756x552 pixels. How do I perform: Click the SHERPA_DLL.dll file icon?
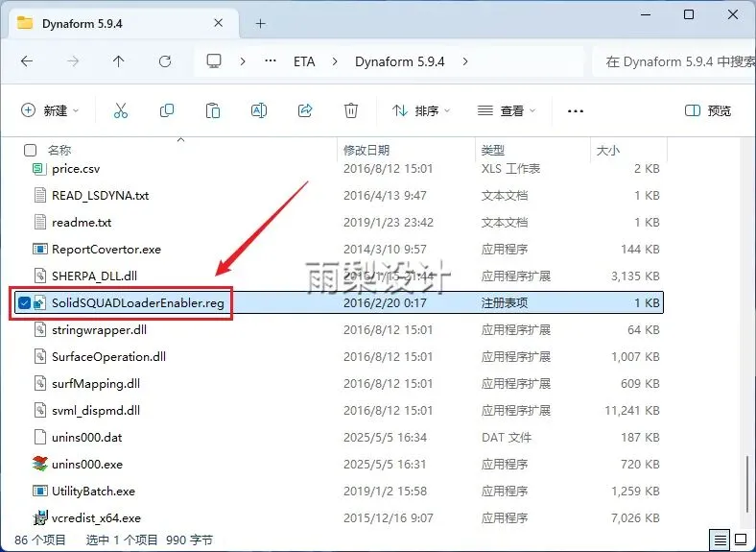tap(39, 276)
